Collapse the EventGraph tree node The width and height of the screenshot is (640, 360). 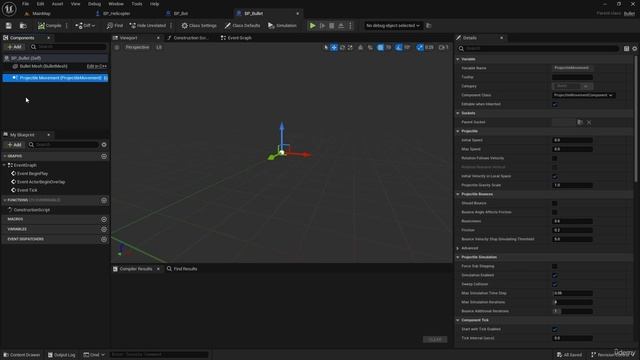(x=4, y=165)
